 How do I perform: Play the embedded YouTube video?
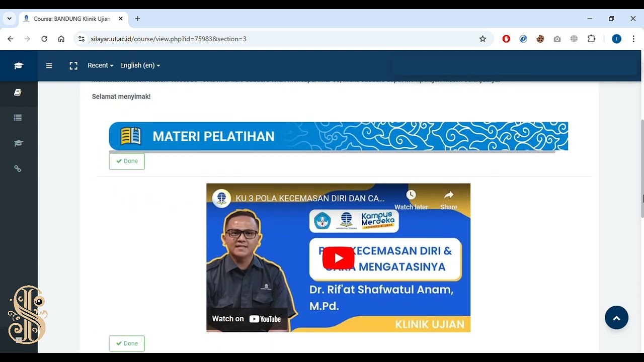pos(338,258)
